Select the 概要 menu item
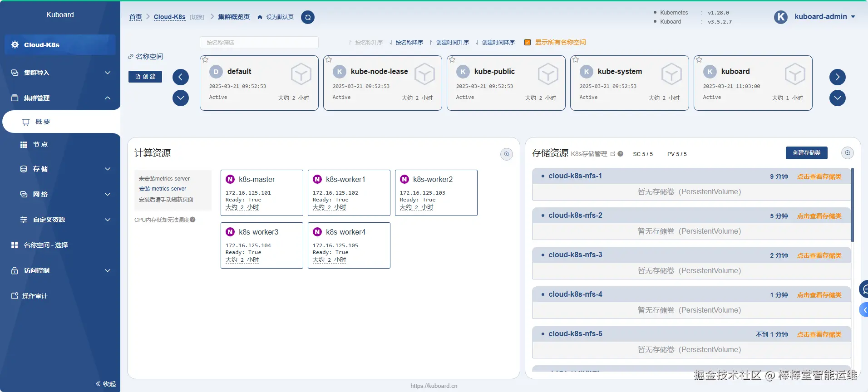The image size is (868, 392). 61,122
